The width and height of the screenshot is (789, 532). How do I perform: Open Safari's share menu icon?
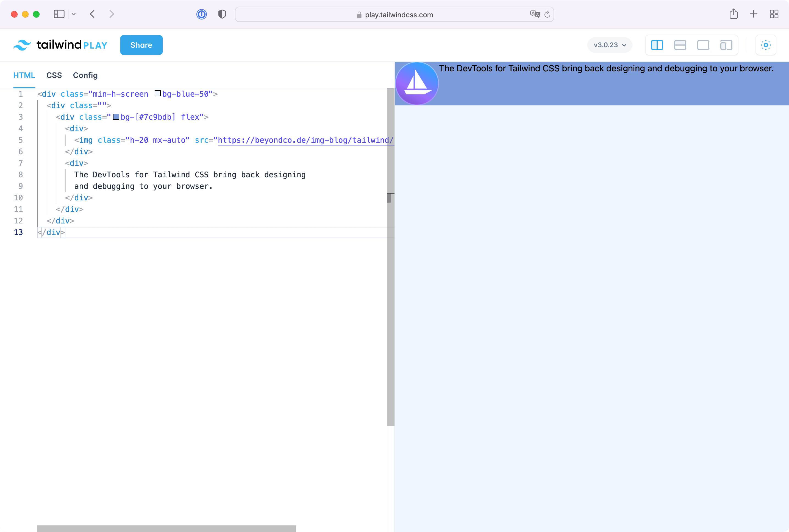click(x=733, y=14)
